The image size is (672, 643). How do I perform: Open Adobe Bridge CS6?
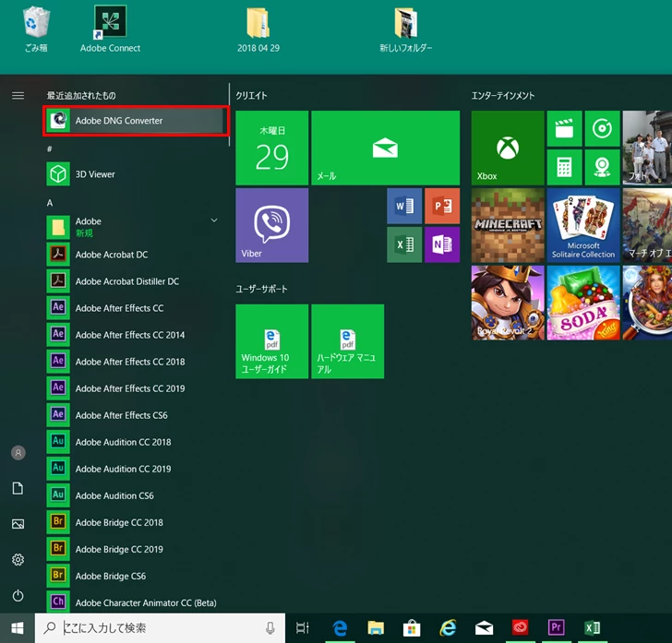pos(135,576)
